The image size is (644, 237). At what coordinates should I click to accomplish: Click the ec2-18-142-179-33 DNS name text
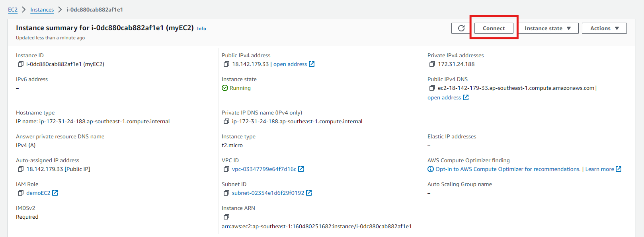coord(516,88)
